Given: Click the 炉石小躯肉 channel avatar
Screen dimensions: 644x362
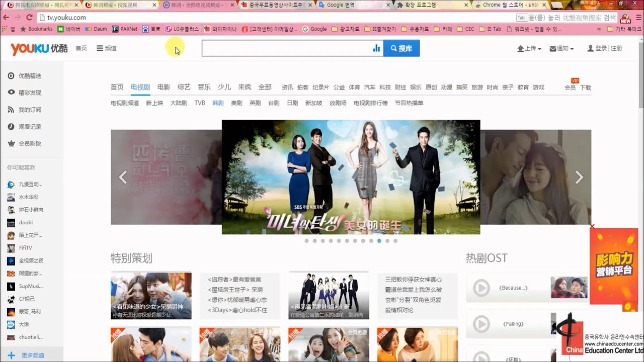Looking at the screenshot, I should click(x=11, y=210).
